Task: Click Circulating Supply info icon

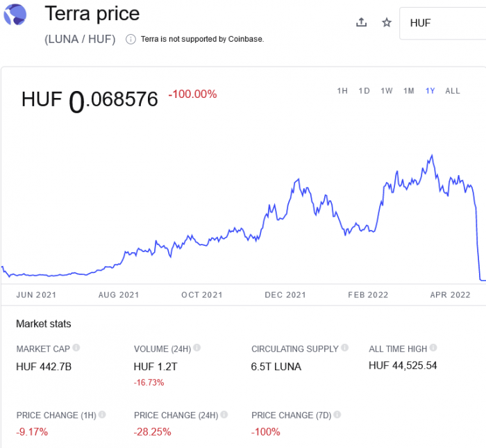Action: [345, 347]
